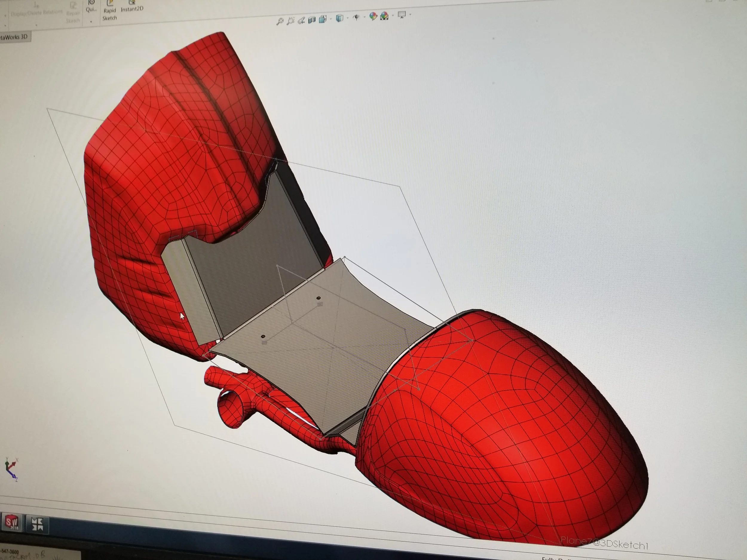Activate the Section View icon
The width and height of the screenshot is (747, 560).
point(312,20)
